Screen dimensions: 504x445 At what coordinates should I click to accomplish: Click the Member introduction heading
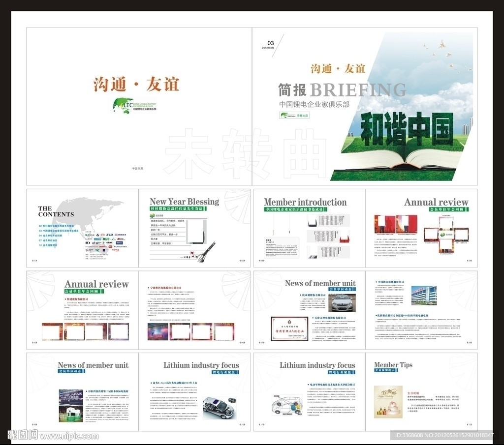[305, 202]
